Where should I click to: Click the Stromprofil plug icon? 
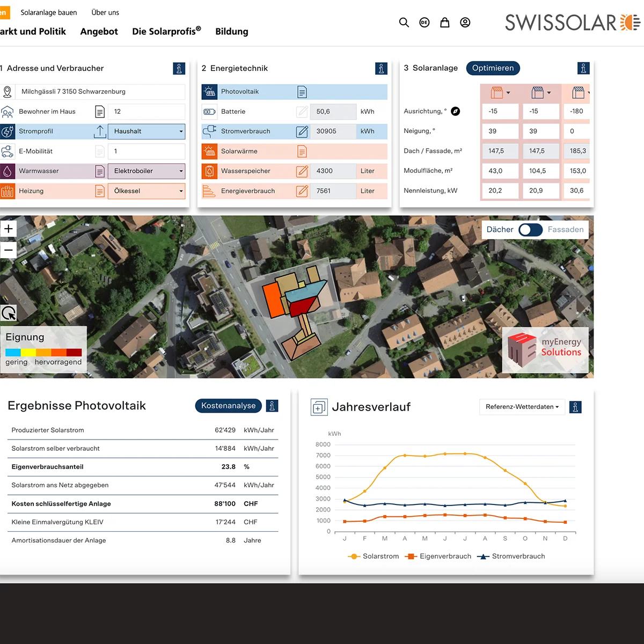pos(8,131)
